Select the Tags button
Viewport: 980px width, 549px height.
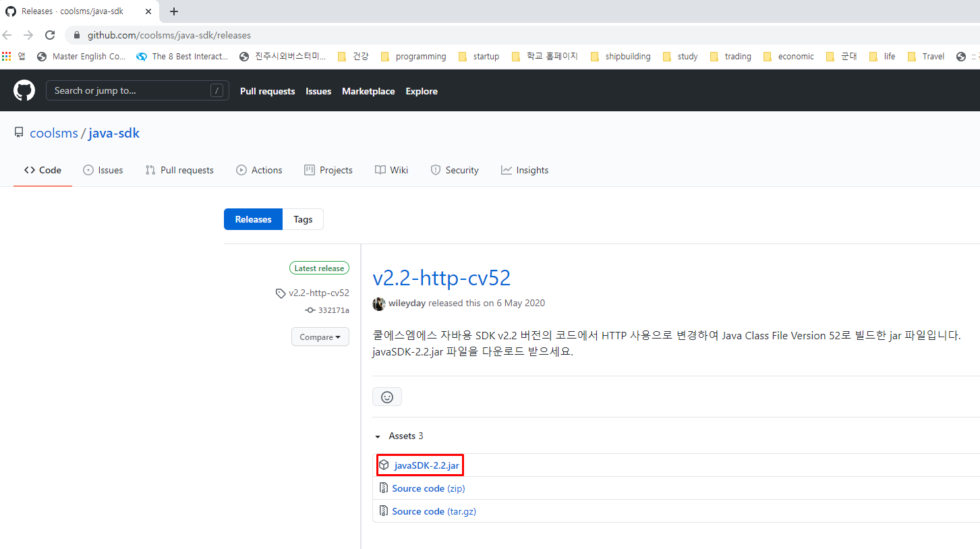click(303, 219)
